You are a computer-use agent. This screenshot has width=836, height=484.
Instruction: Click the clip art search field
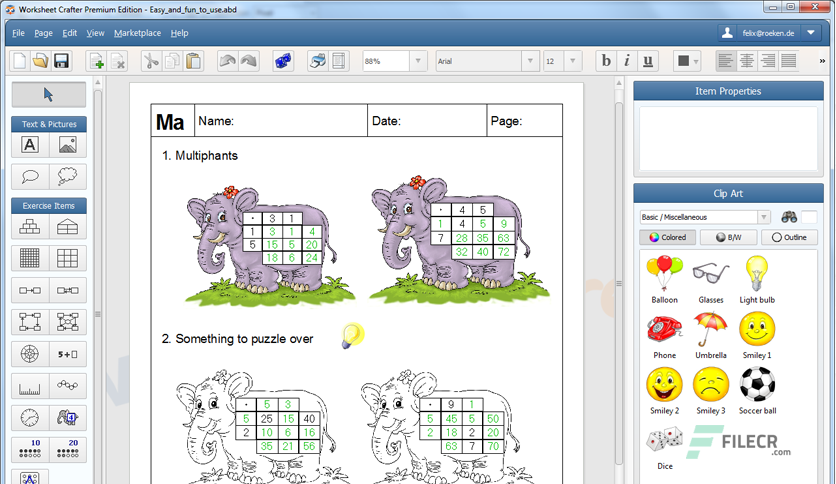click(809, 217)
